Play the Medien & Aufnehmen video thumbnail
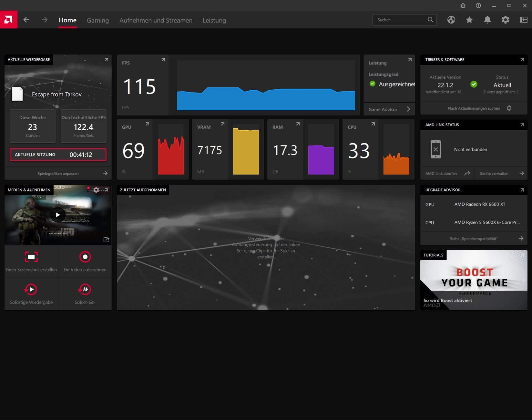This screenshot has width=532, height=420. [58, 215]
